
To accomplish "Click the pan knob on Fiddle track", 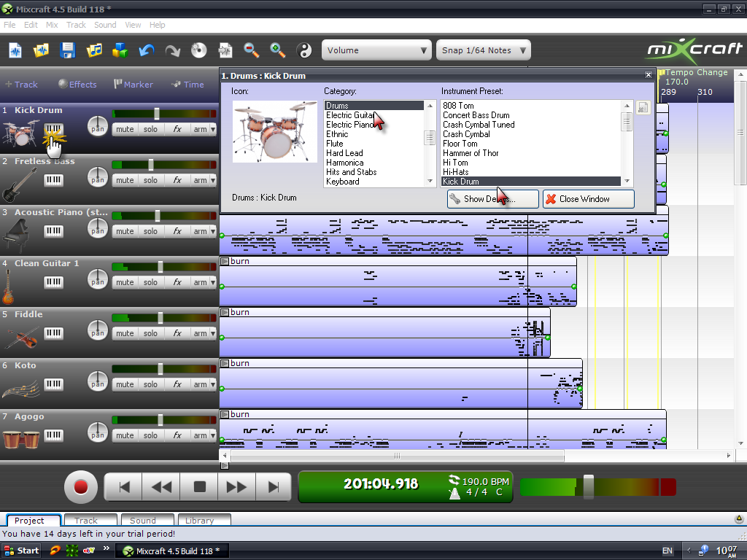I will (98, 330).
